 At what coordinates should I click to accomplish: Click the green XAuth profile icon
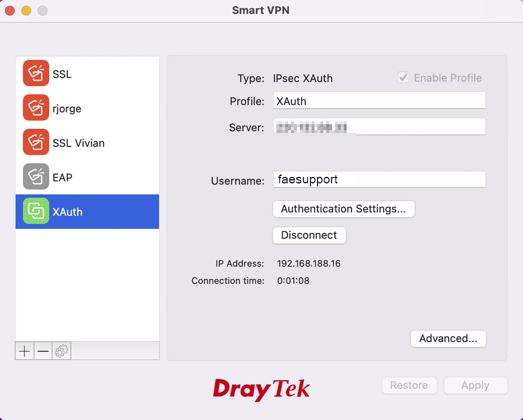[36, 211]
